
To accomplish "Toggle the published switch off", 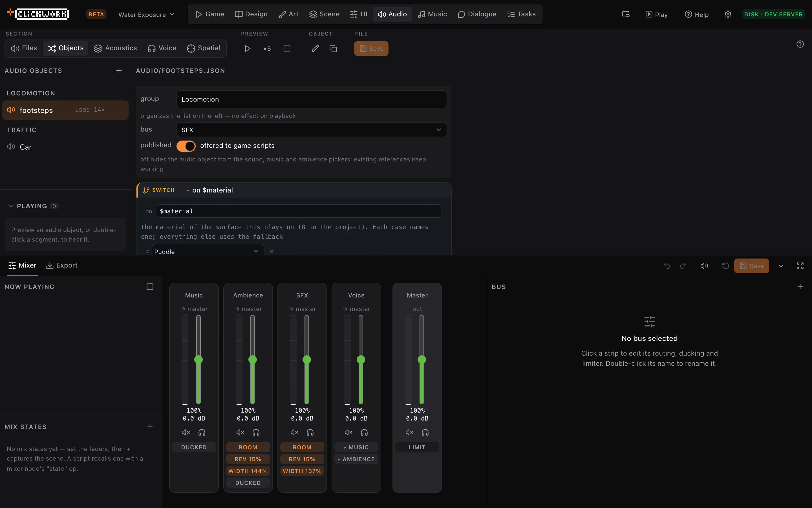I will (186, 146).
